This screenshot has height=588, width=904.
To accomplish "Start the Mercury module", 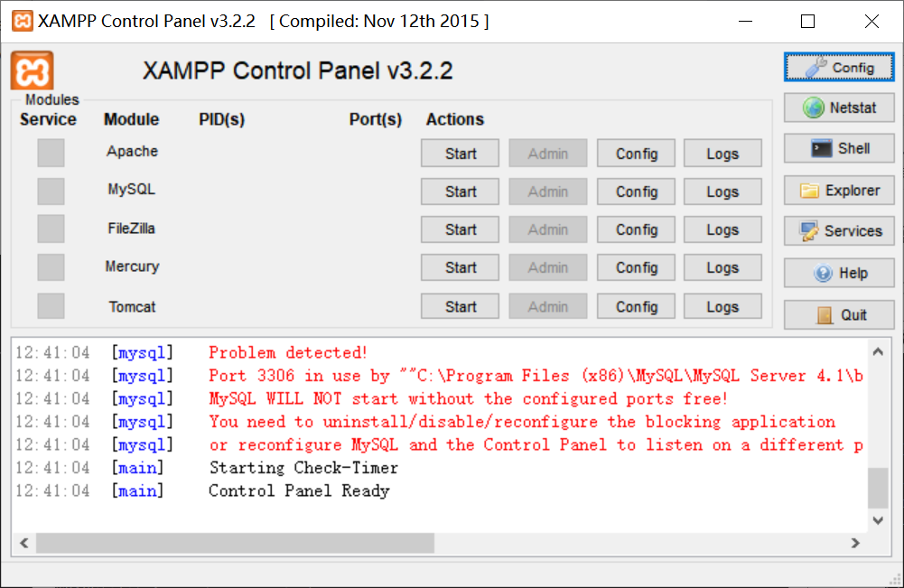I will [460, 267].
